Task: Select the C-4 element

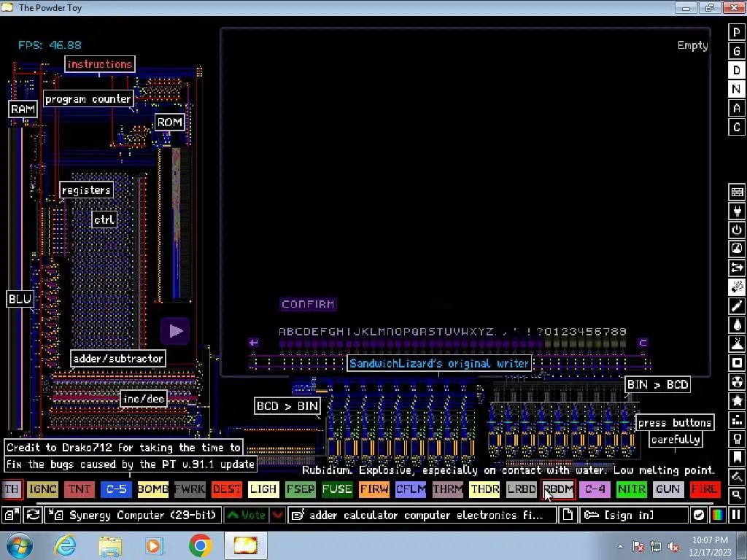Action: pos(595,489)
